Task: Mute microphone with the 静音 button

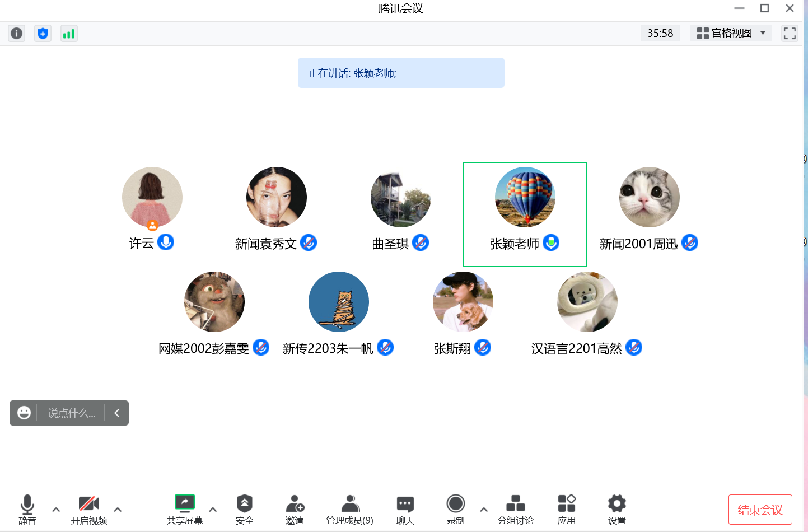Action: [x=27, y=509]
